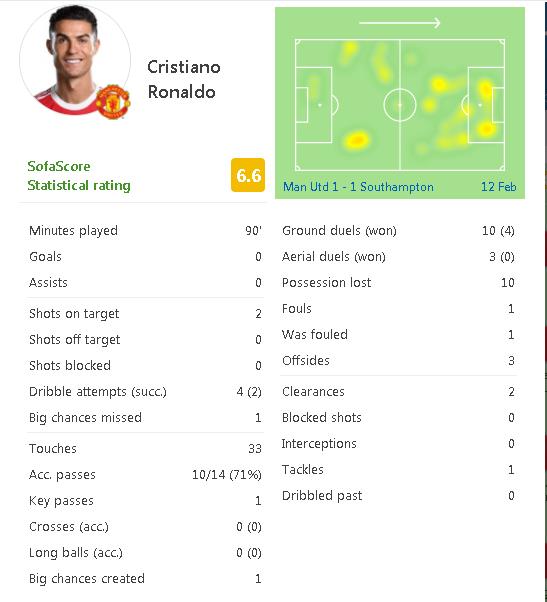Click the Dribble attempts (succ.) row
Viewport: 547px width, 602px height.
pos(145,392)
